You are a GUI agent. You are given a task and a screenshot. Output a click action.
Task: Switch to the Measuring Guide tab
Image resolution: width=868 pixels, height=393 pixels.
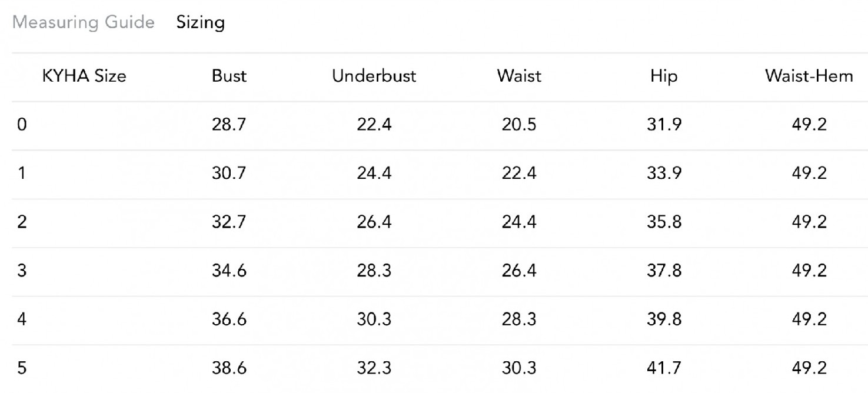[84, 22]
